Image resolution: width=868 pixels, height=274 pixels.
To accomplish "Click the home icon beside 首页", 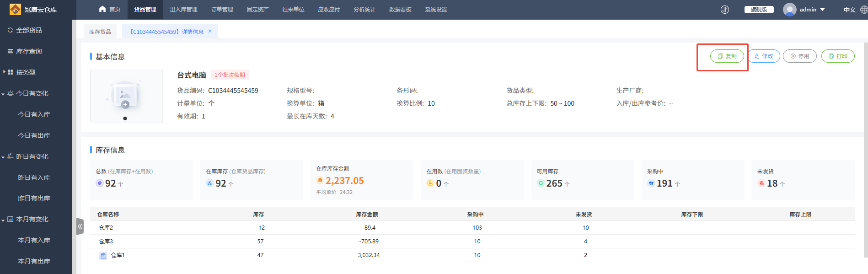I will (x=102, y=9).
